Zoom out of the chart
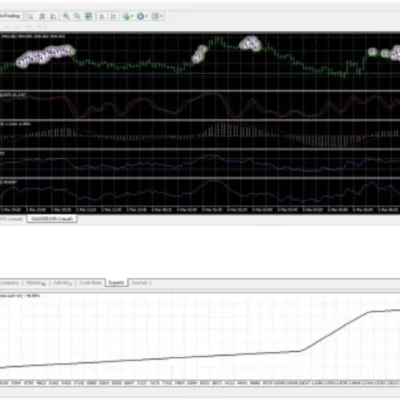Viewport: 400px width, 400px height. [77, 16]
